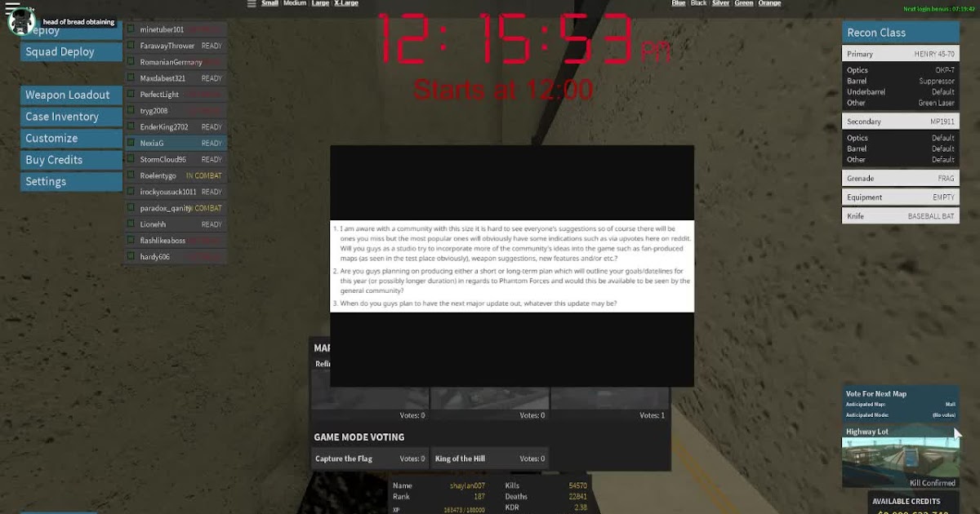Toggle the box beside StormCloud96

(x=130, y=159)
